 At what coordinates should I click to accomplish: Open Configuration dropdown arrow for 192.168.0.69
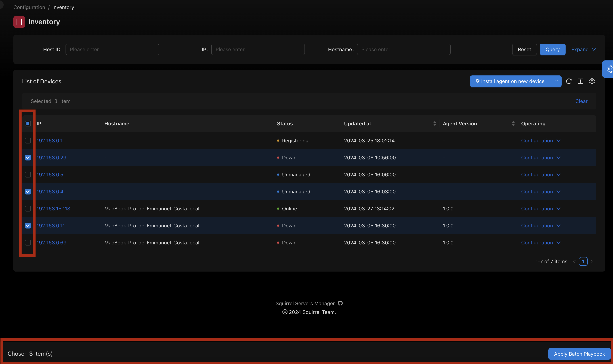point(558,242)
